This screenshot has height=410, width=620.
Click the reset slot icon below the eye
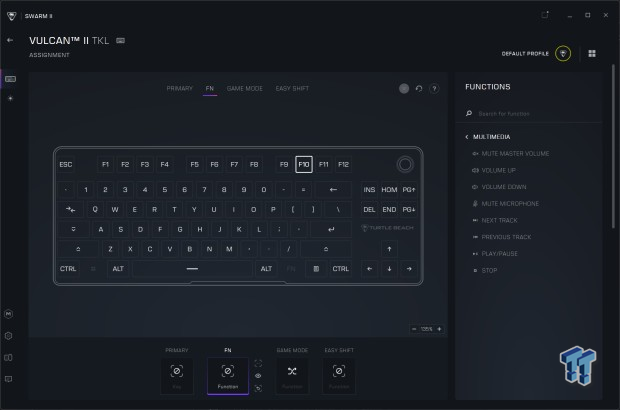tap(258, 388)
